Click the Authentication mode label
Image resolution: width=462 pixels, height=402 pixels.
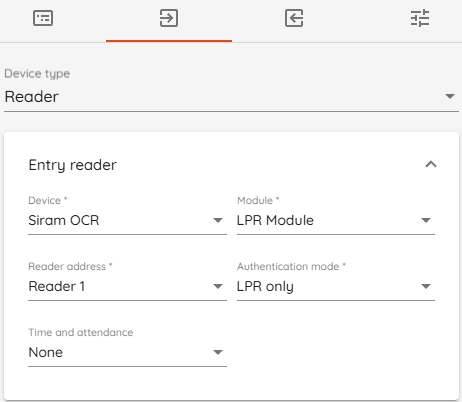click(288, 266)
